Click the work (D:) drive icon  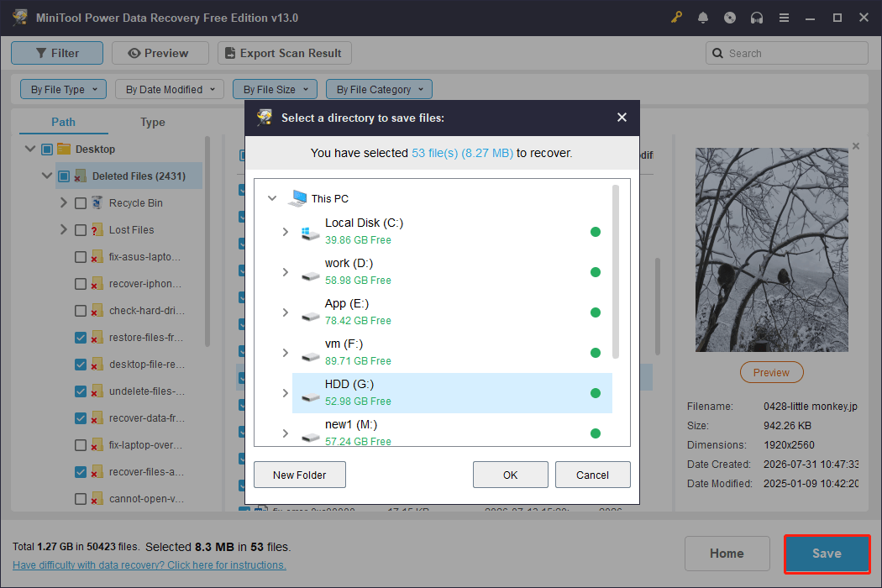click(310, 276)
